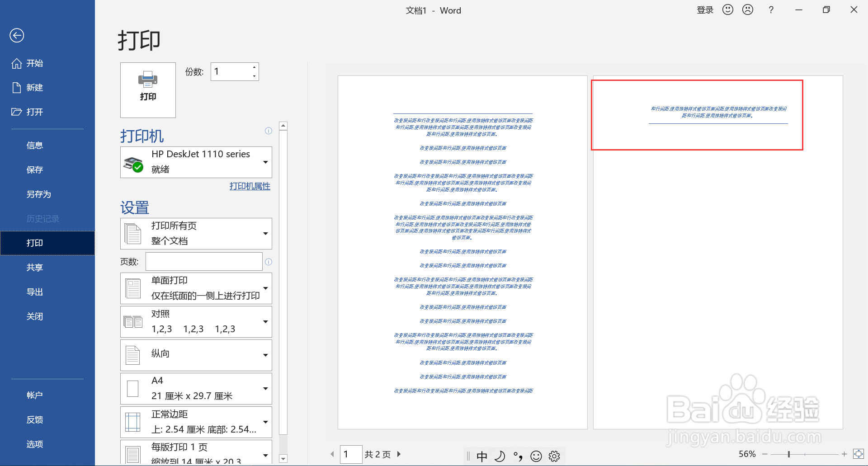Click the printer Print button

tap(148, 90)
